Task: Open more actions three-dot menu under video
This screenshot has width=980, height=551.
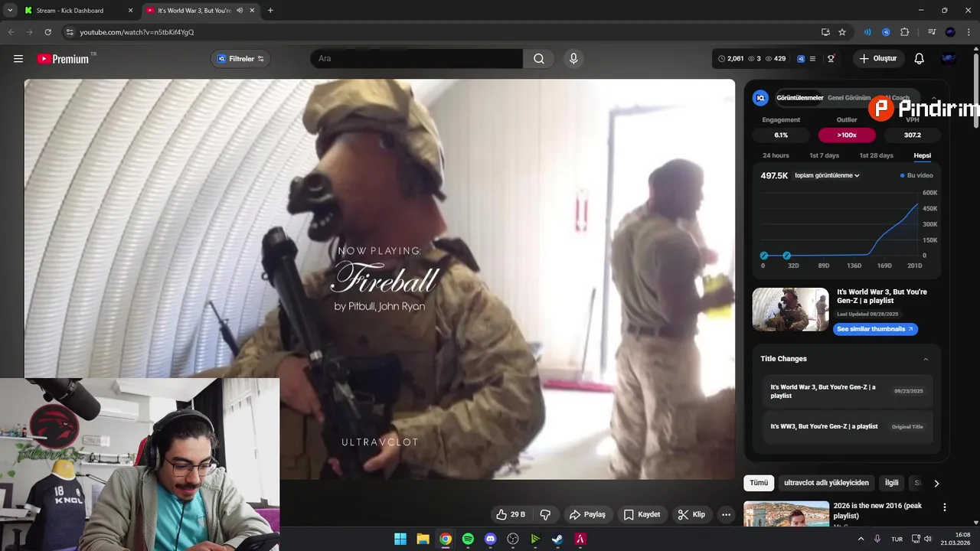Action: 726,514
